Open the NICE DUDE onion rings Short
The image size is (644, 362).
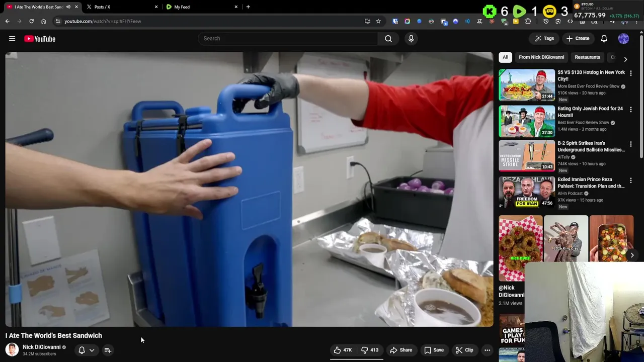(x=521, y=248)
